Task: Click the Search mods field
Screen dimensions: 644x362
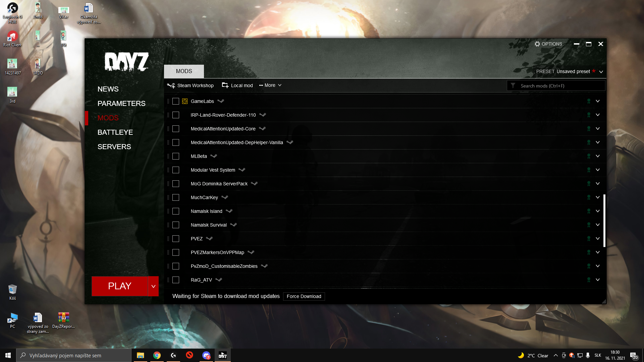Action: 556,85
